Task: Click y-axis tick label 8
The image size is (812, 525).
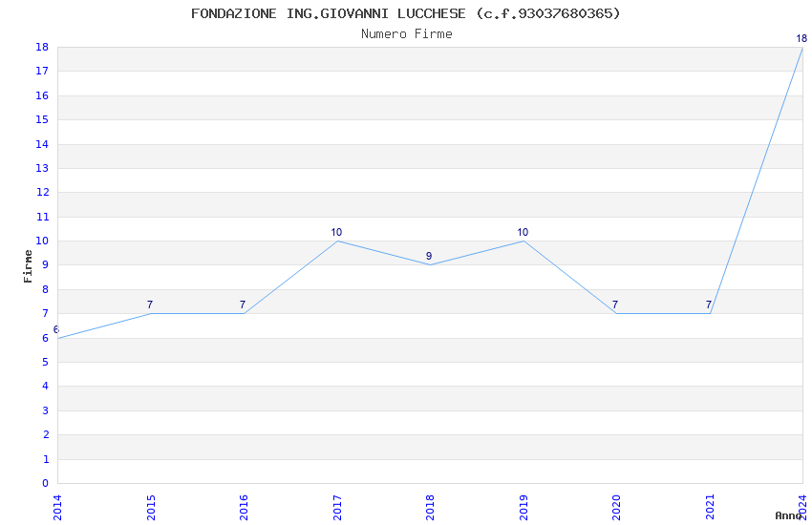Action: tap(46, 289)
